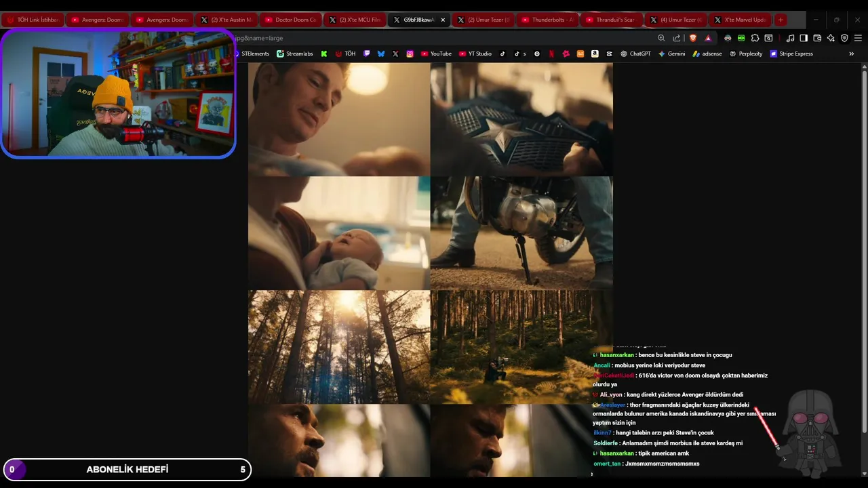The image size is (868, 488).
Task: Switch to the (2) X'te MCU Film tab
Action: pyautogui.click(x=355, y=20)
